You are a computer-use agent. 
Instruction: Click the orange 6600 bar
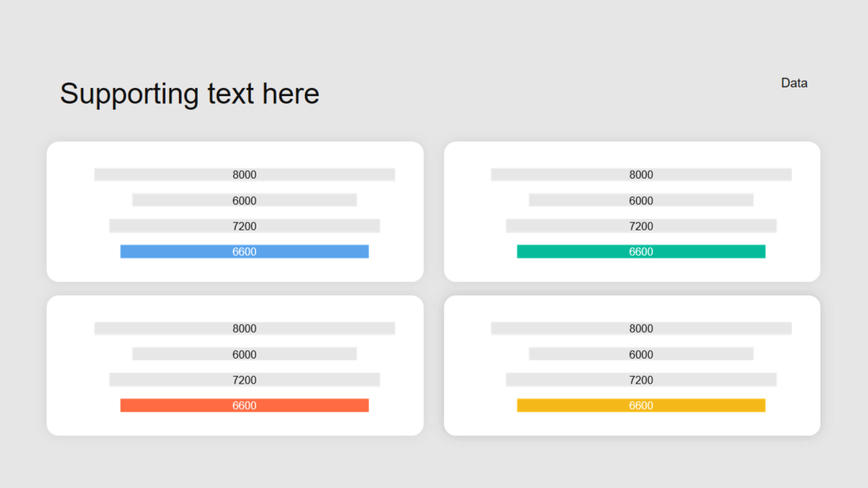tap(244, 405)
